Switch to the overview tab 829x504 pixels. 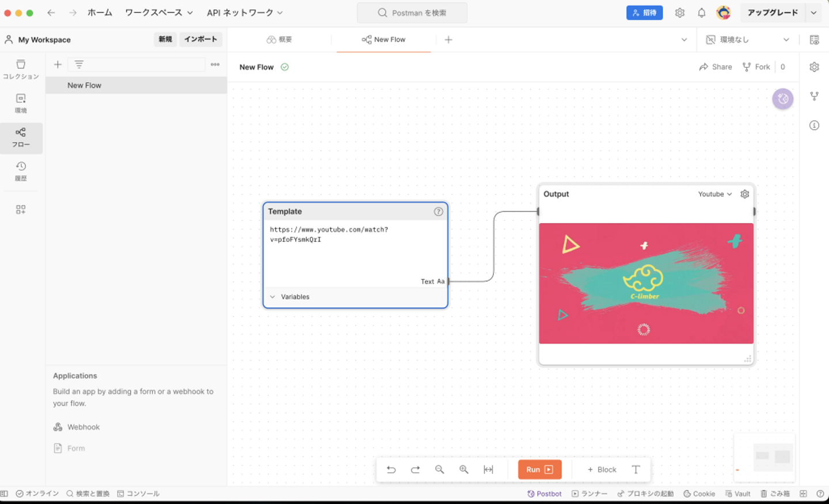pyautogui.click(x=279, y=40)
